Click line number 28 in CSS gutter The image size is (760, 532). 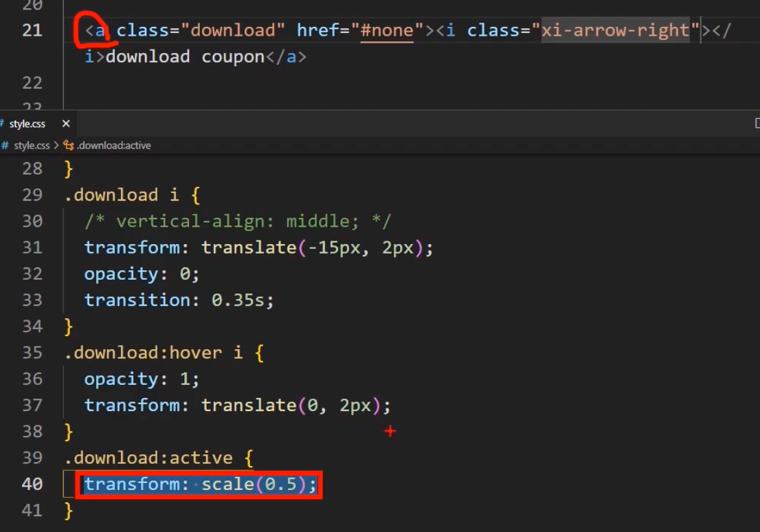(x=32, y=169)
